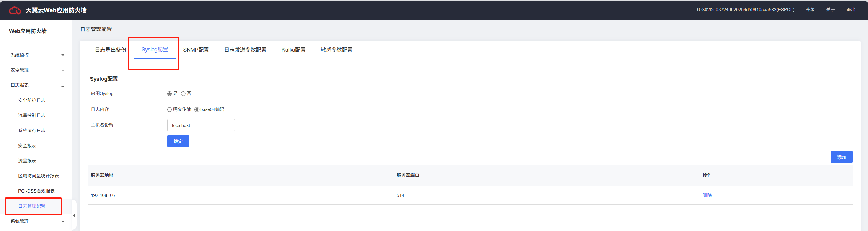This screenshot has height=231, width=868.
Task: Collapse the sidebar with the arrow handle
Action: pyautogui.click(x=74, y=216)
